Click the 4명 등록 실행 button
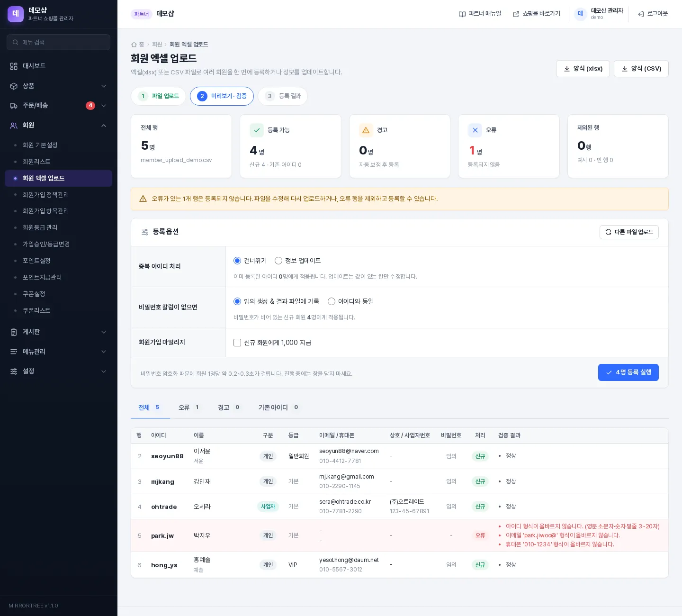 (x=628, y=372)
